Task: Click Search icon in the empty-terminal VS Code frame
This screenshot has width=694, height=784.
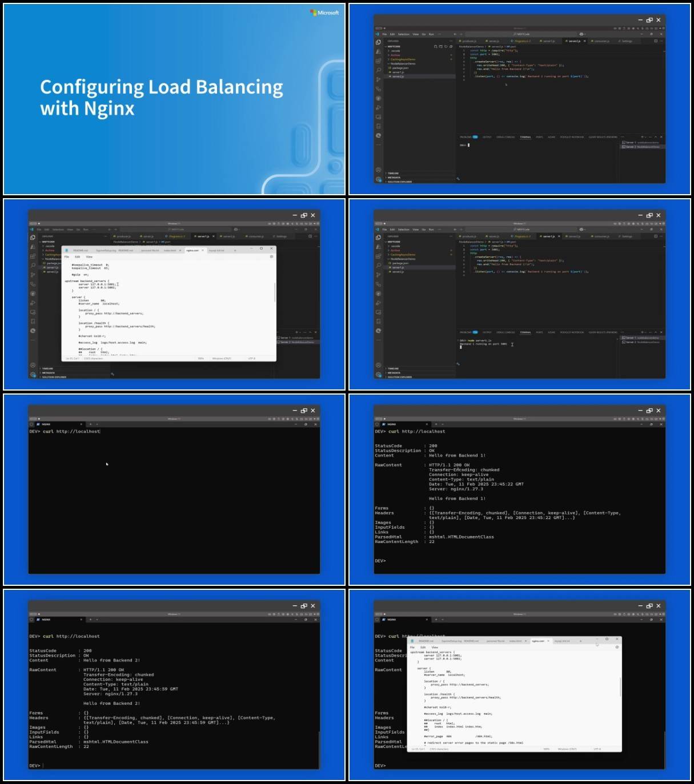Action: (x=378, y=70)
